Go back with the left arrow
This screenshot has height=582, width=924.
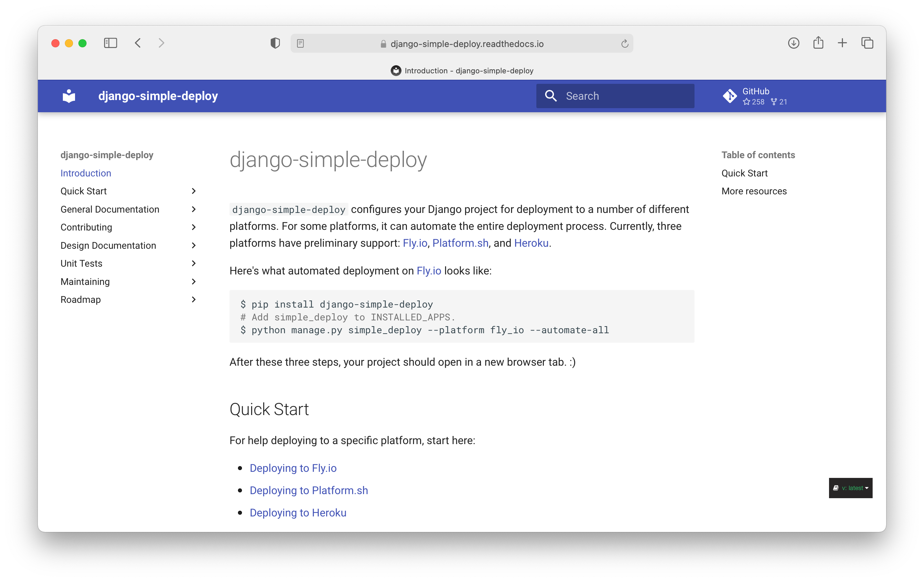click(138, 43)
